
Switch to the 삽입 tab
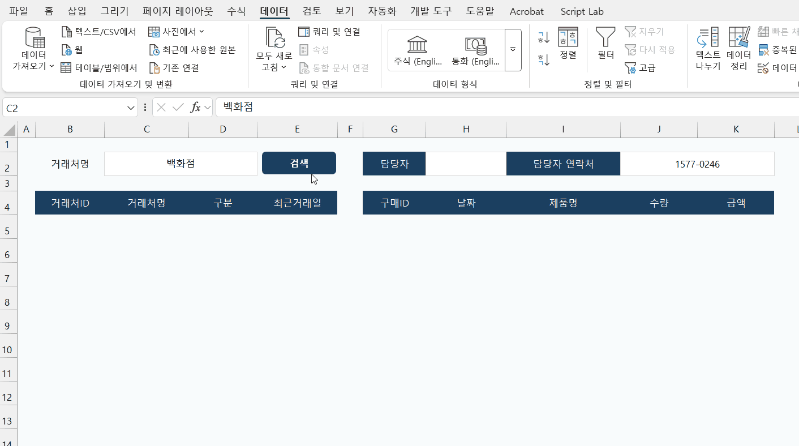(77, 11)
